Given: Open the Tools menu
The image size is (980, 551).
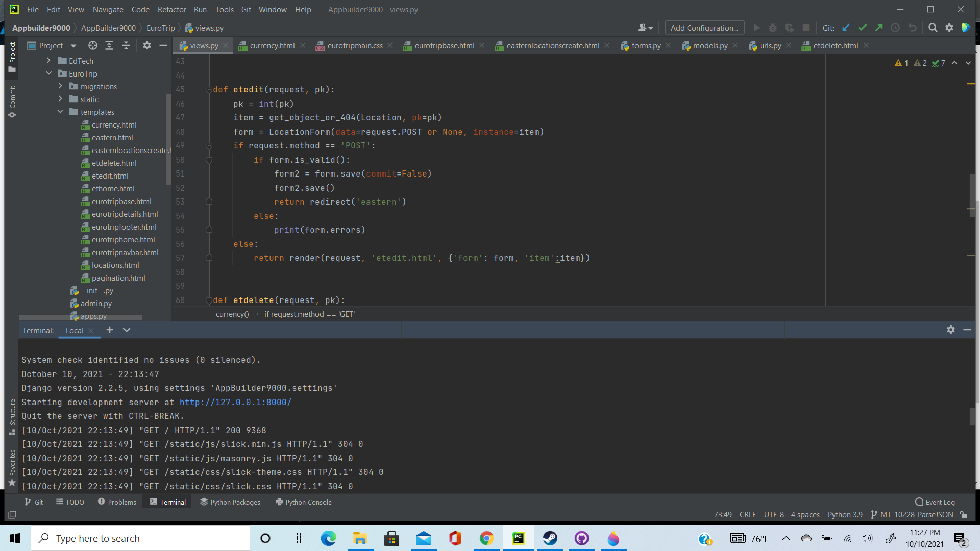Looking at the screenshot, I should (x=224, y=9).
